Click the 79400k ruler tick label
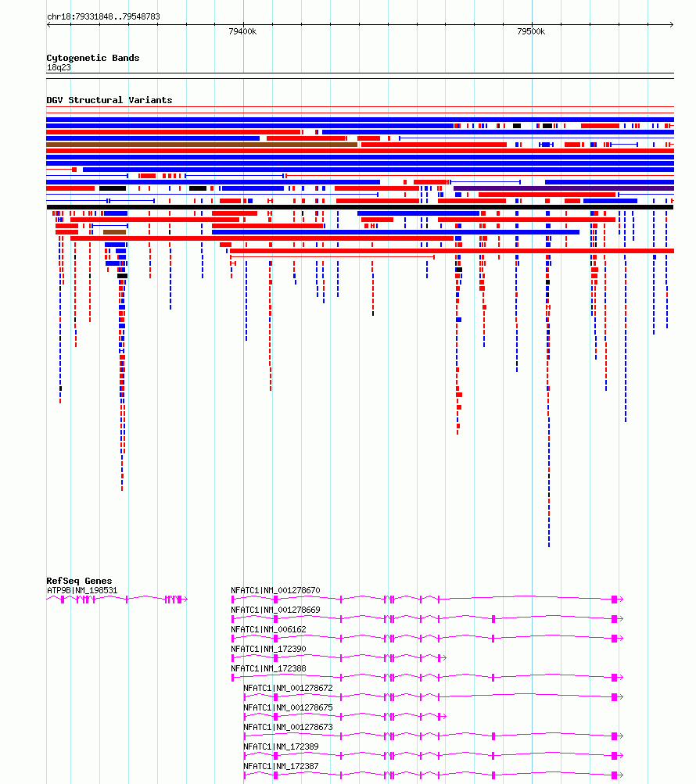Screen dimensions: 696x784 click(242, 31)
